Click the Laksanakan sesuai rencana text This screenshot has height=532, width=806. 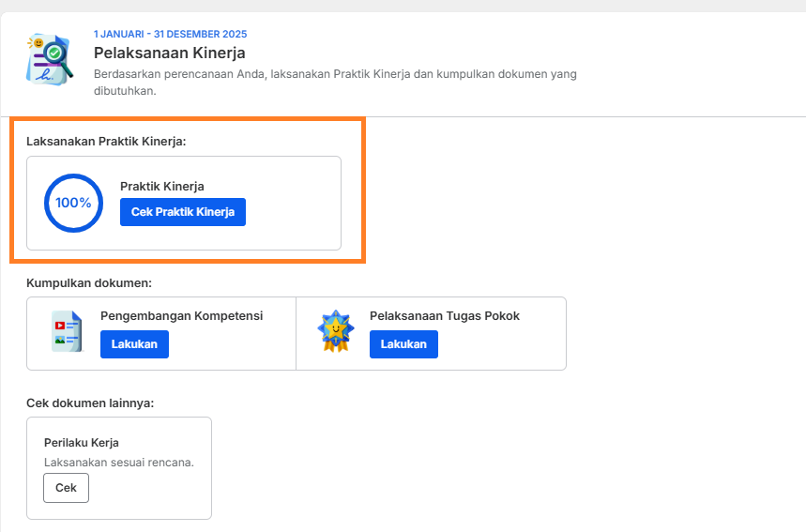tap(119, 463)
